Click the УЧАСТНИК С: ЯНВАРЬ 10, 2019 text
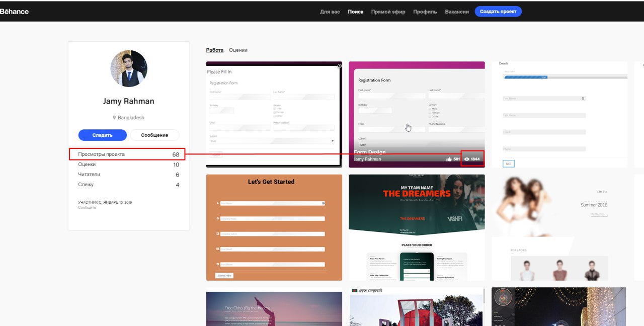 [105, 202]
